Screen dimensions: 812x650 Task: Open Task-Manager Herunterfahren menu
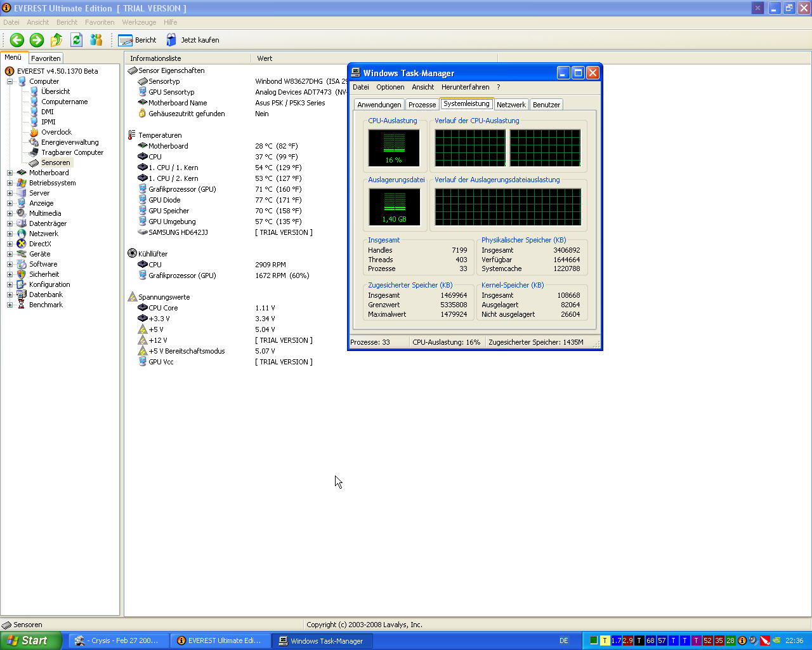click(x=466, y=87)
